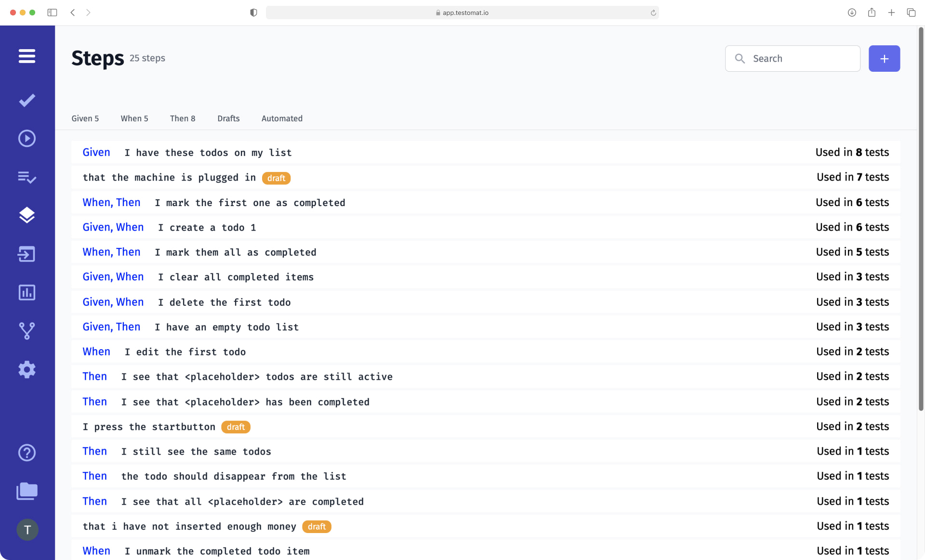Open the hamburger navigation menu
The width and height of the screenshot is (925, 560).
[x=26, y=56]
